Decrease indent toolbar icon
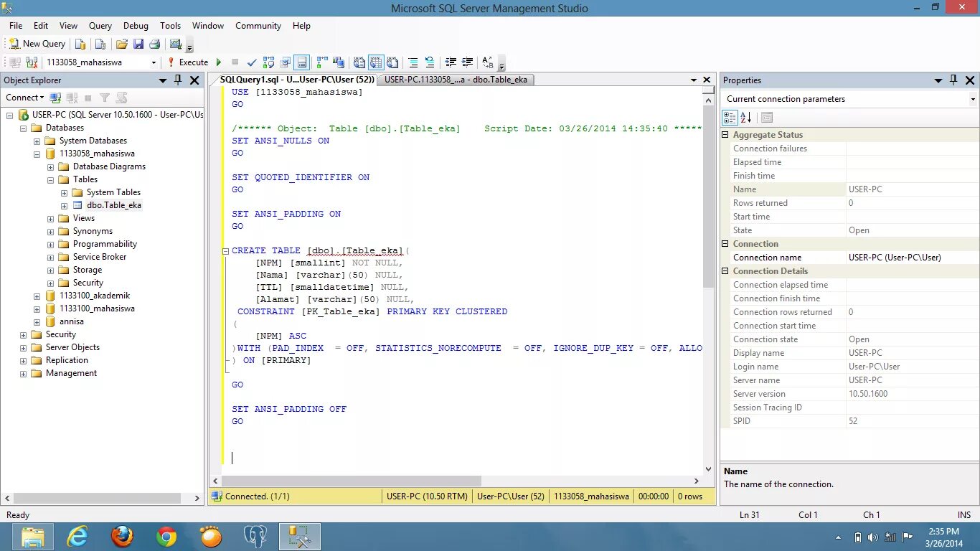 coord(451,62)
